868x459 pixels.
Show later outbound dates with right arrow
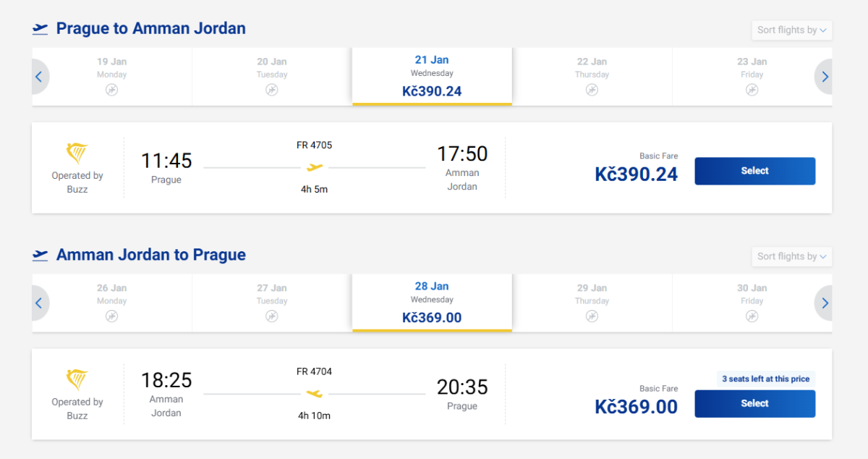tap(825, 77)
